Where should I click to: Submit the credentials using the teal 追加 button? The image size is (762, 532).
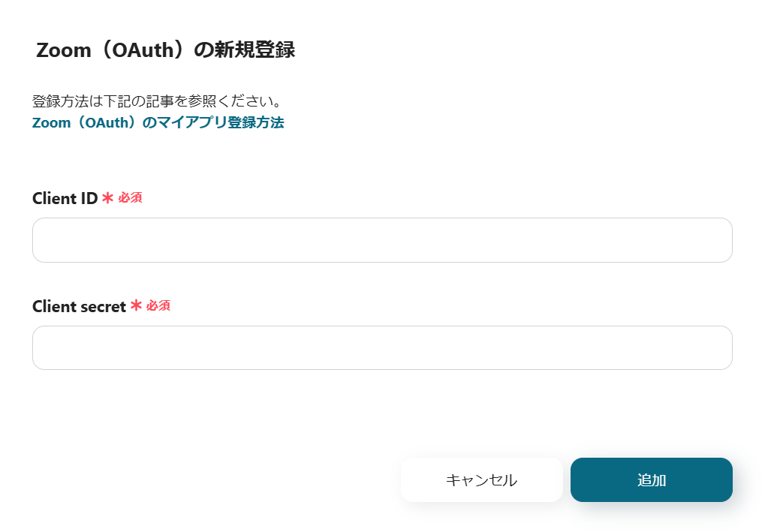pyautogui.click(x=651, y=480)
